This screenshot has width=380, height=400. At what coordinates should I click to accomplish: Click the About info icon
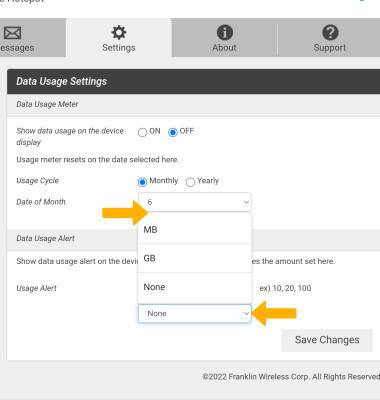pyautogui.click(x=225, y=33)
